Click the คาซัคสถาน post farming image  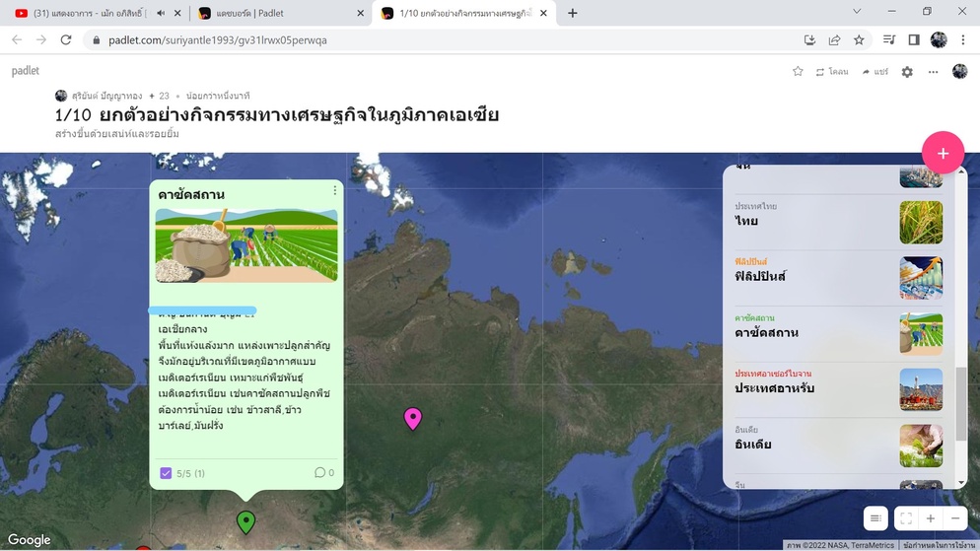[x=246, y=245]
